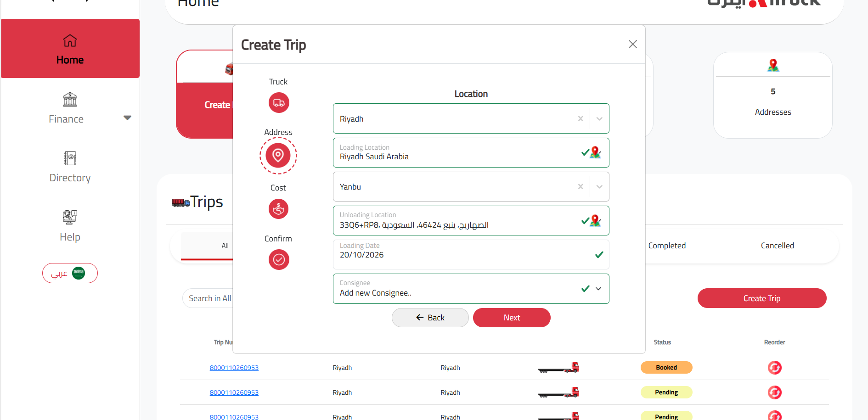The image size is (868, 420).
Task: Switch to the Cancelled trips tab
Action: pyautogui.click(x=778, y=246)
